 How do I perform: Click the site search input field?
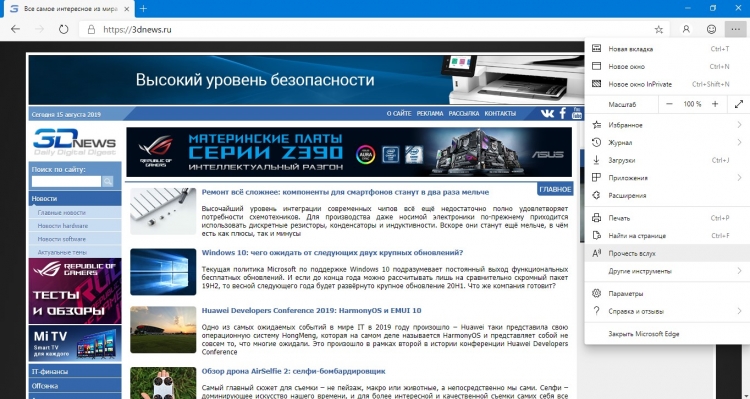pyautogui.click(x=66, y=181)
